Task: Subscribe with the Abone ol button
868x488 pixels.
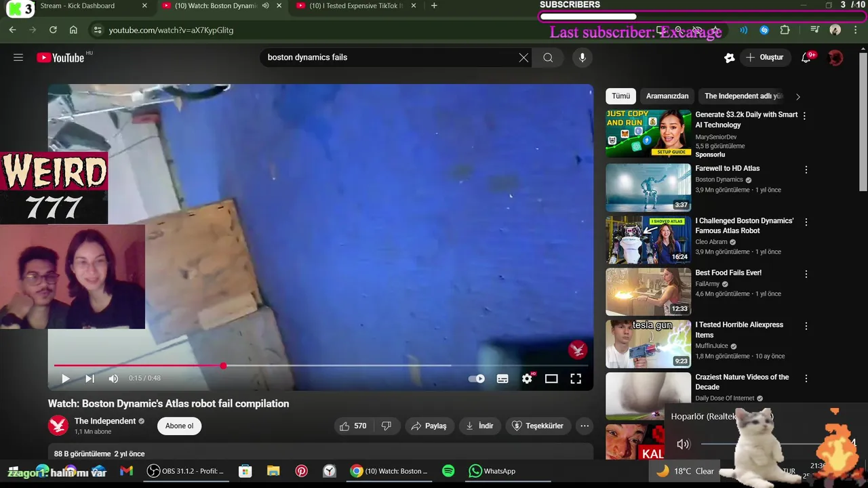Action: (x=180, y=426)
